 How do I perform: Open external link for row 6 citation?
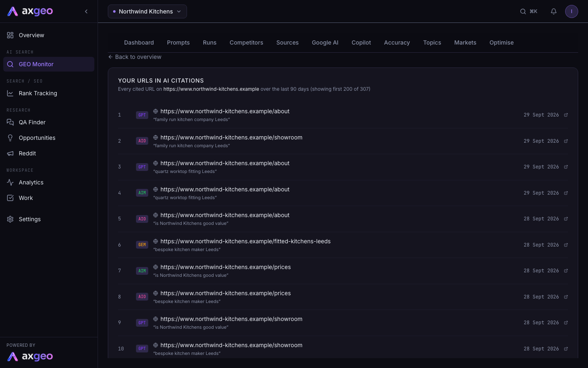[566, 245]
